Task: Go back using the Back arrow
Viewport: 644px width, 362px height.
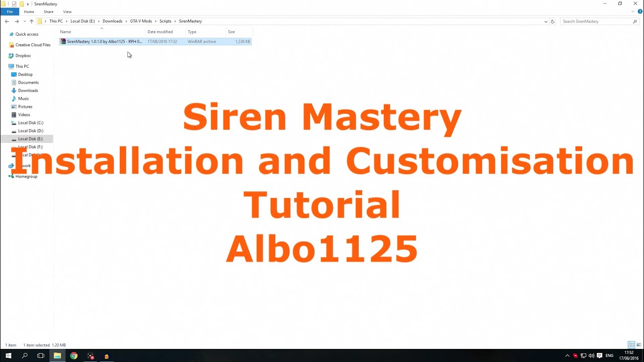Action: [7, 21]
